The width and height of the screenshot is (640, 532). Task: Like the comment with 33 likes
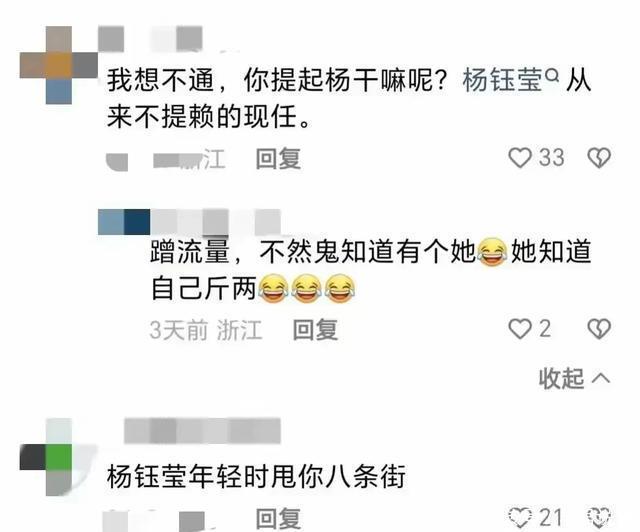(x=520, y=158)
